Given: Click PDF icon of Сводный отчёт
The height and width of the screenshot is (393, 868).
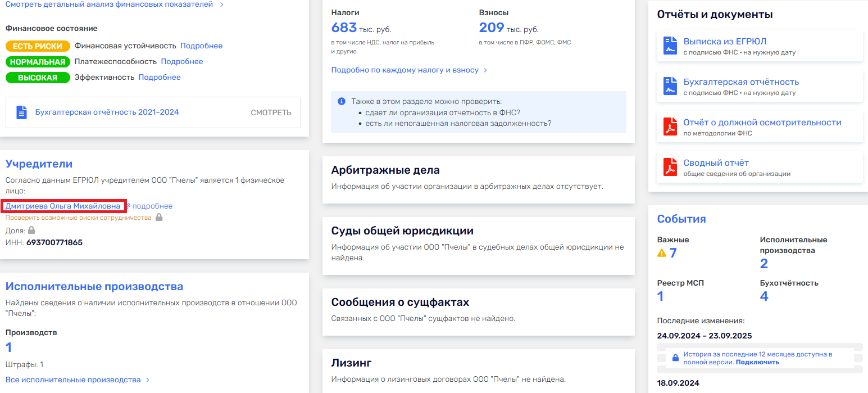Looking at the screenshot, I should coord(670,167).
